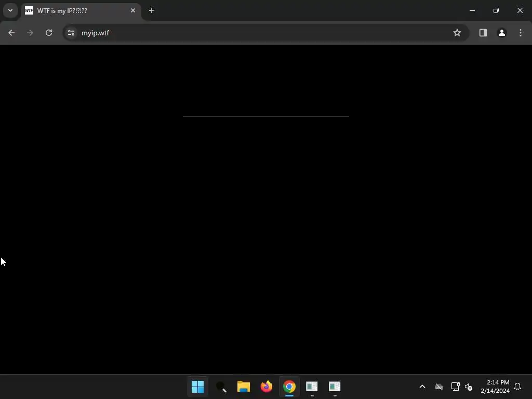Click Chrome icon in taskbar
Viewport: 532px width, 399px height.
coord(289,387)
